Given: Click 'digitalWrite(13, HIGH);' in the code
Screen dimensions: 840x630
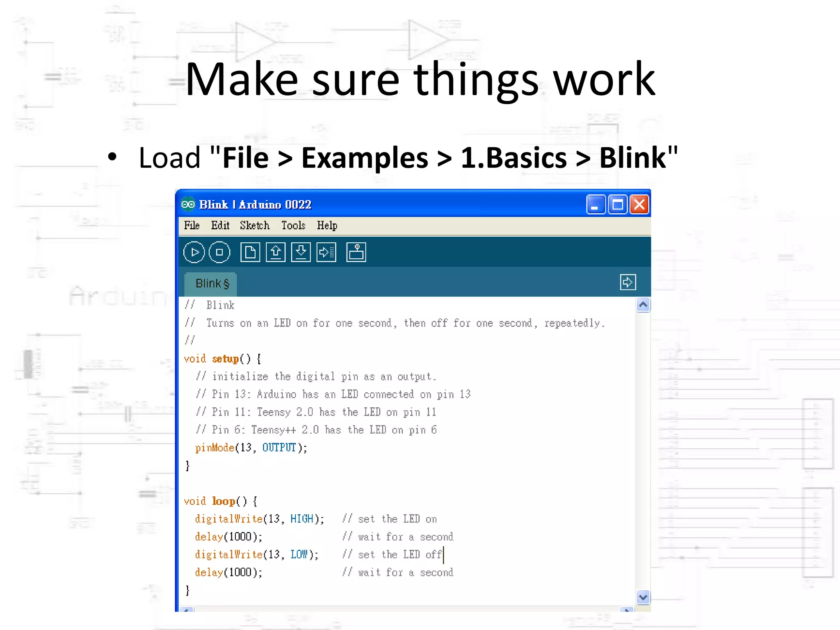Looking at the screenshot, I should pyautogui.click(x=259, y=519).
